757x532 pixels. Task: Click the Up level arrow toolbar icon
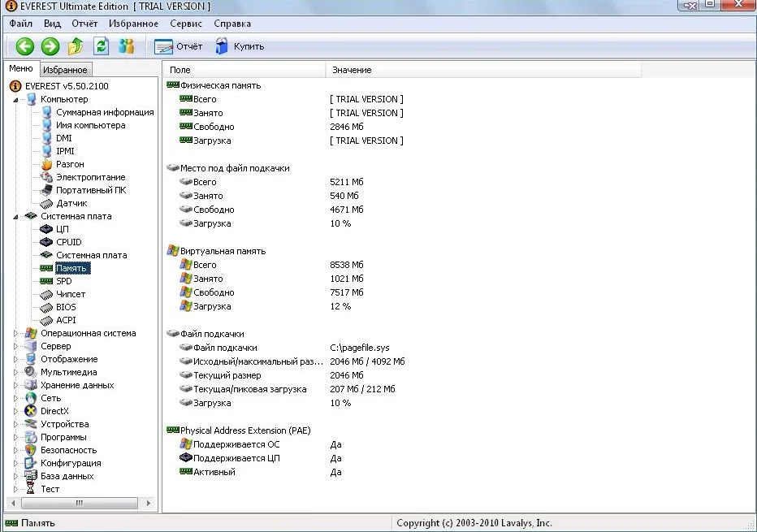(x=76, y=46)
